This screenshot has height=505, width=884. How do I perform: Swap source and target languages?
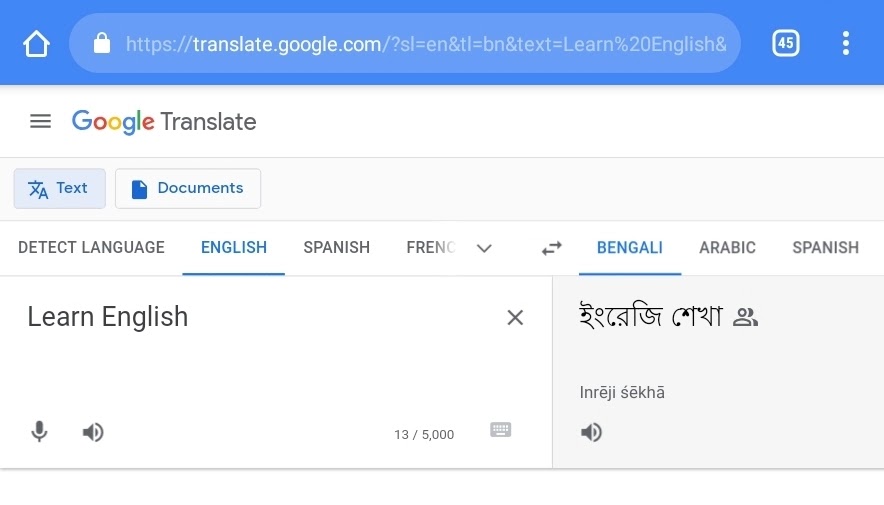(x=552, y=248)
